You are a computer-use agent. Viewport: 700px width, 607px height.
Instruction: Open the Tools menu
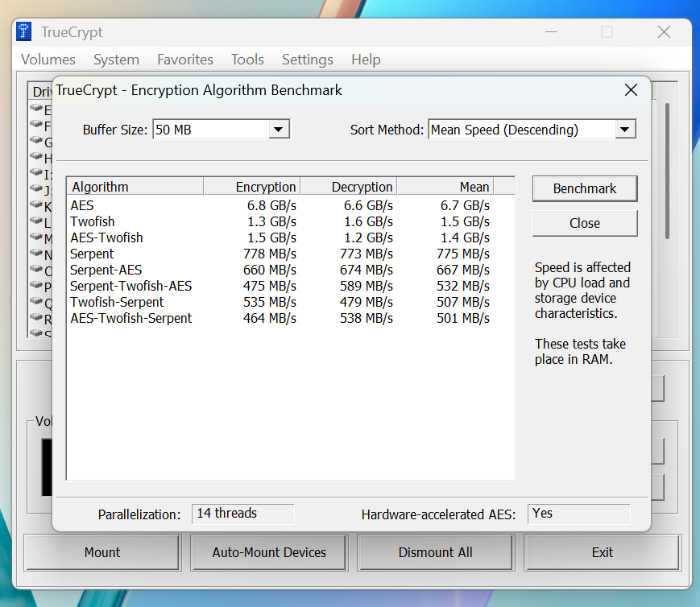pos(247,60)
